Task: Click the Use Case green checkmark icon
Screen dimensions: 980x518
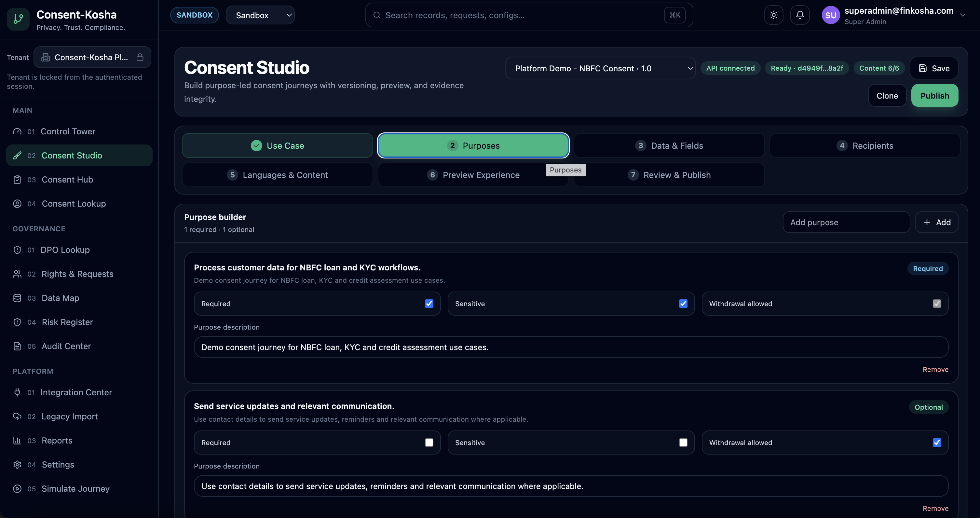Action: coord(256,146)
